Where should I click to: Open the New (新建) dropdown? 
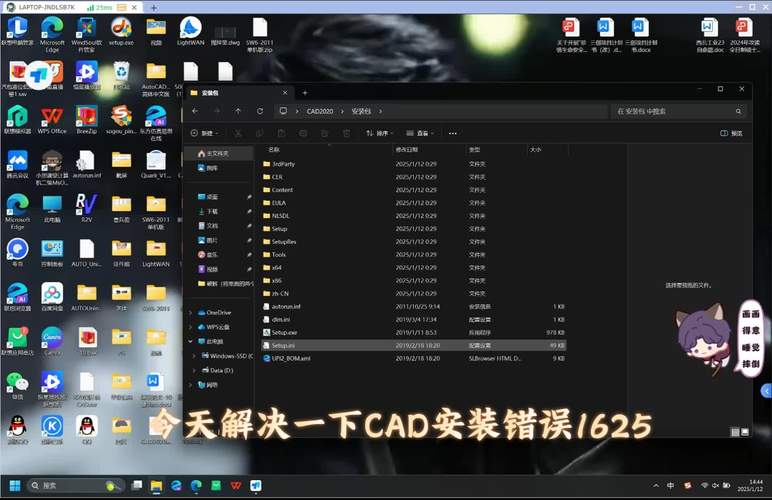coord(204,133)
